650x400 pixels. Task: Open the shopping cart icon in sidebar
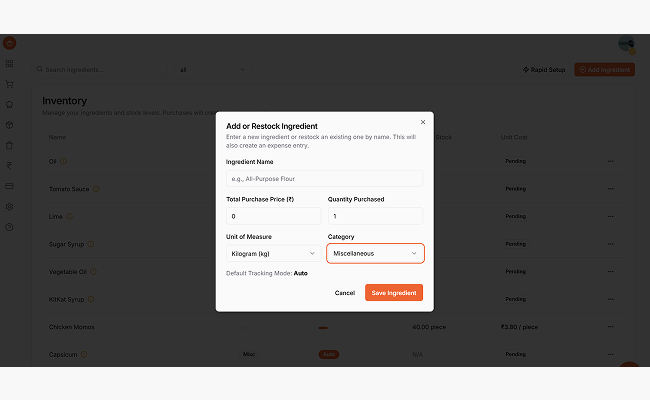click(x=9, y=84)
